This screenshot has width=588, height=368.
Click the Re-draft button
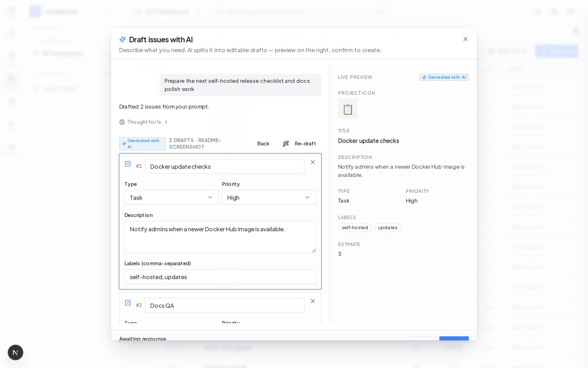point(299,144)
